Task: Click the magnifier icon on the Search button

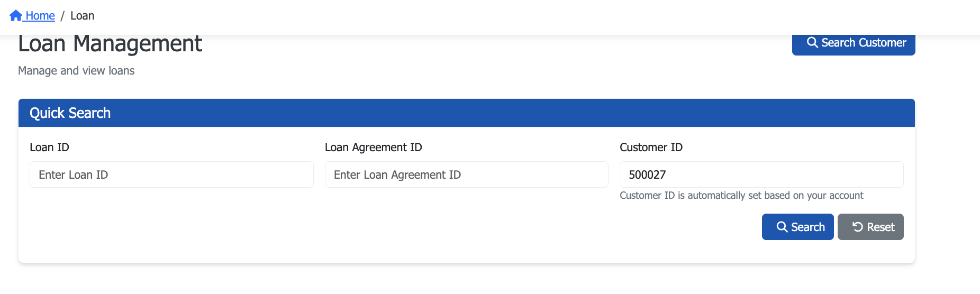Action: tap(782, 227)
